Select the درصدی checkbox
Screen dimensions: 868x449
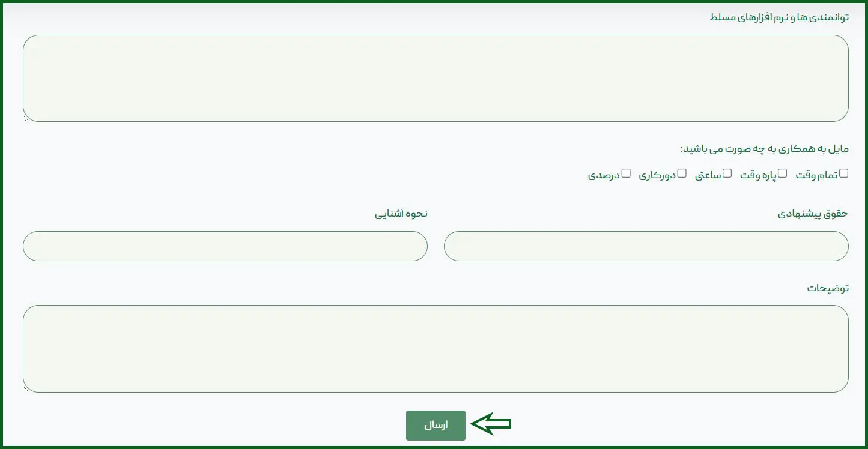point(626,173)
